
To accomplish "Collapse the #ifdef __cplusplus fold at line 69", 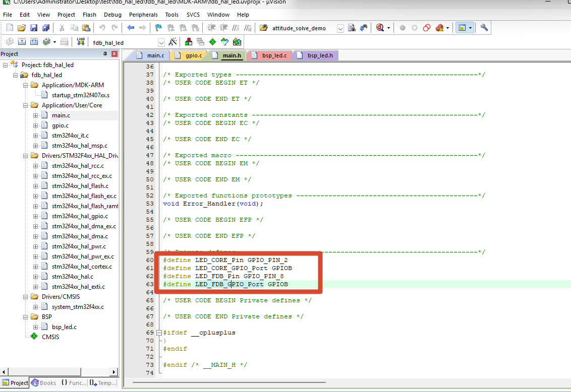I will coord(159,333).
